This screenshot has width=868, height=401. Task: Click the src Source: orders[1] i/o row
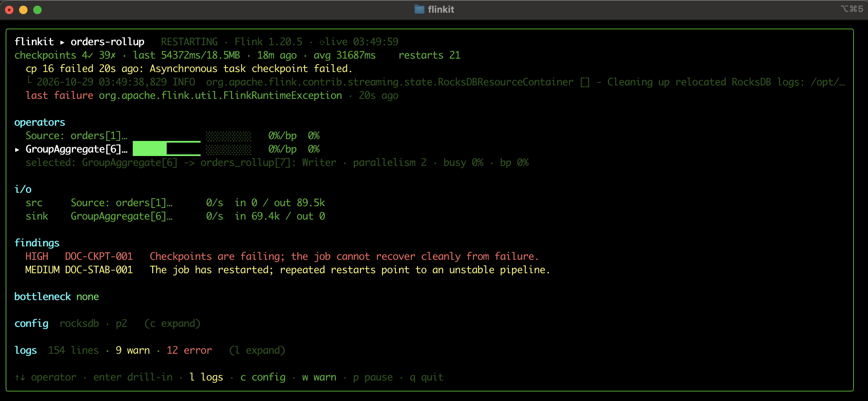[x=175, y=203]
